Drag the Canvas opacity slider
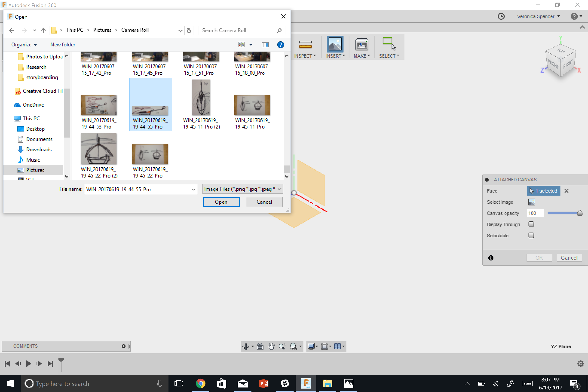The image size is (588, 392). pyautogui.click(x=580, y=213)
